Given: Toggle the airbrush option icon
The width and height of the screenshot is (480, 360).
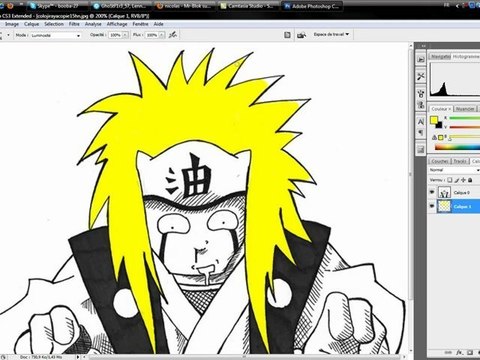Looking at the screenshot, I should point(173,35).
